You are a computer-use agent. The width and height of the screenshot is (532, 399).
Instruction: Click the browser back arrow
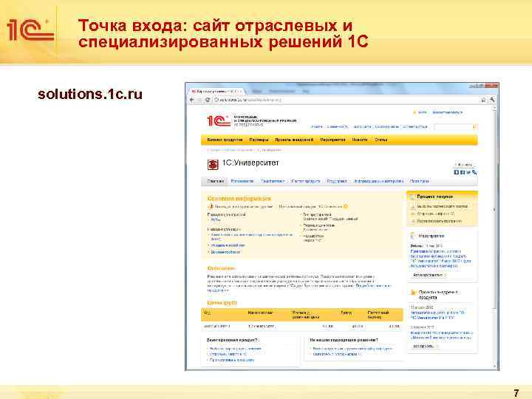(x=192, y=100)
